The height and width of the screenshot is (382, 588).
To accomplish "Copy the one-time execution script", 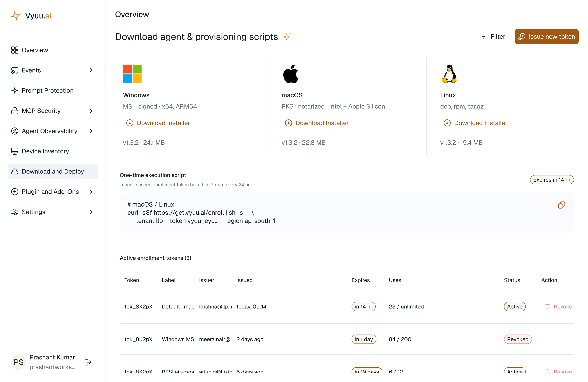I will click(x=561, y=205).
